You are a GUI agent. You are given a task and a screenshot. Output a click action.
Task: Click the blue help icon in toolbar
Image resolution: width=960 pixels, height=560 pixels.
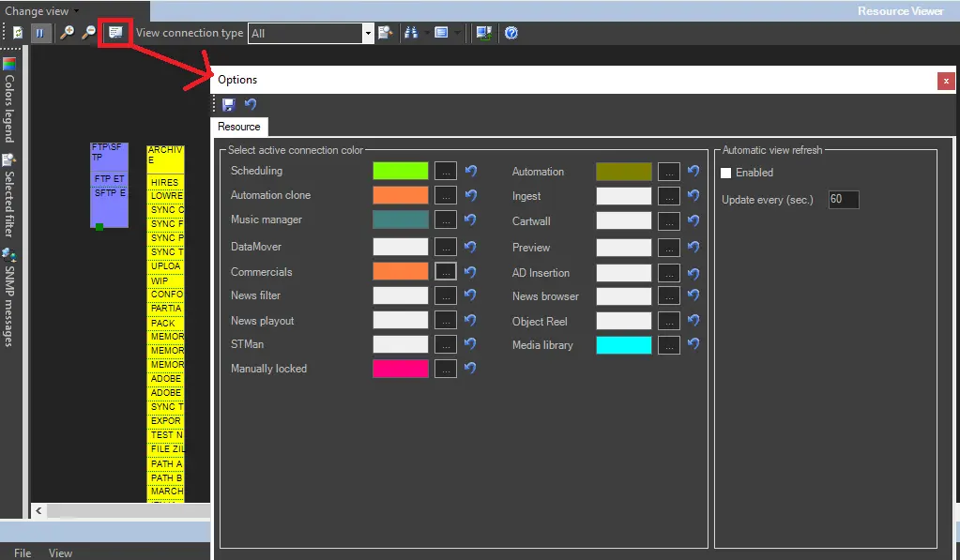click(511, 33)
